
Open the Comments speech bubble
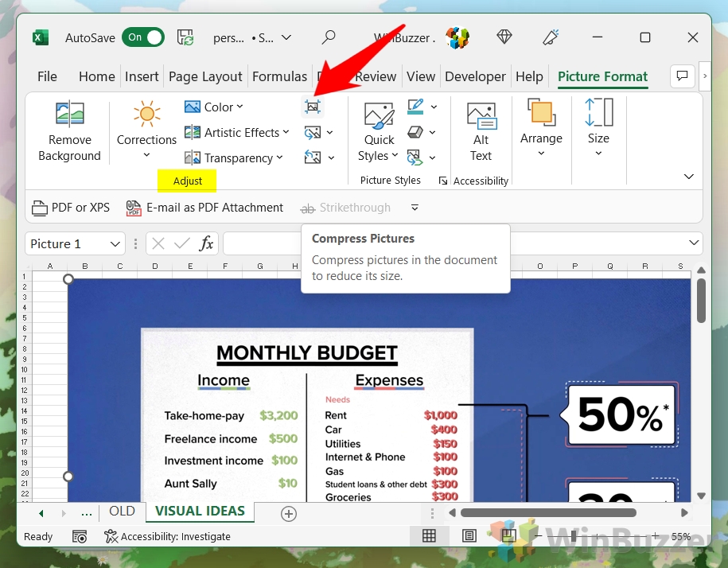point(682,76)
